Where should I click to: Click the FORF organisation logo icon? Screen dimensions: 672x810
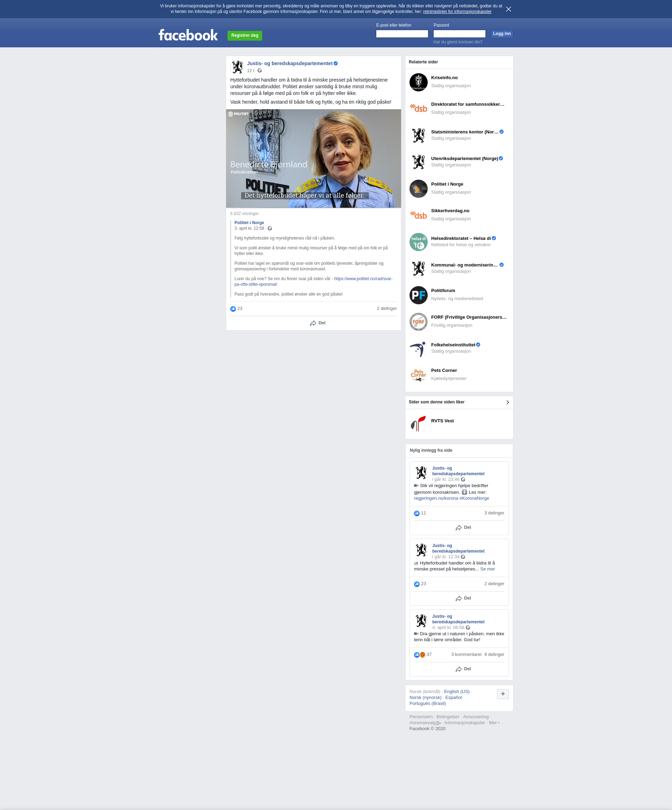tap(418, 322)
